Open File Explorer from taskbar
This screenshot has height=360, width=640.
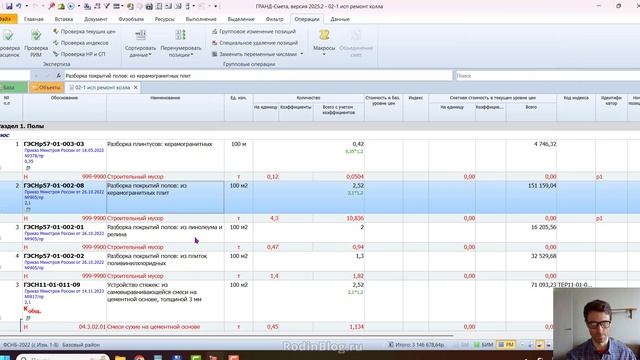tap(120, 358)
